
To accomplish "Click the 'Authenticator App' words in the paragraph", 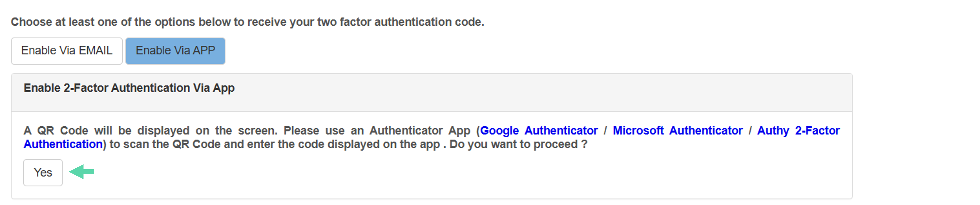I will click(x=420, y=131).
